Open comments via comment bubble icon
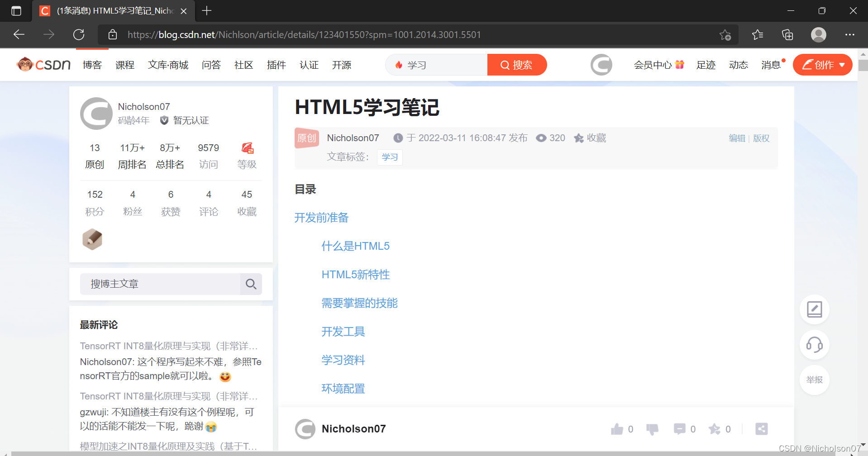Image resolution: width=868 pixels, height=456 pixels. (x=679, y=429)
